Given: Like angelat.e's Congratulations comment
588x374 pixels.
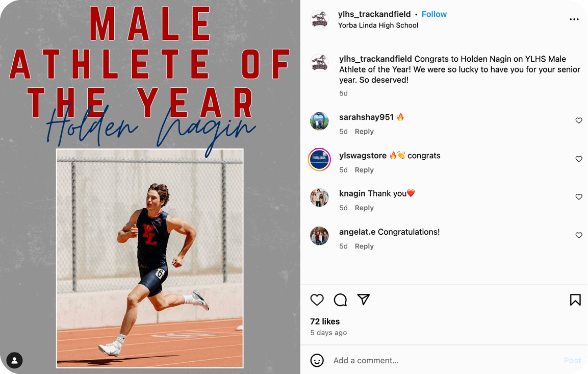Looking at the screenshot, I should pyautogui.click(x=578, y=235).
